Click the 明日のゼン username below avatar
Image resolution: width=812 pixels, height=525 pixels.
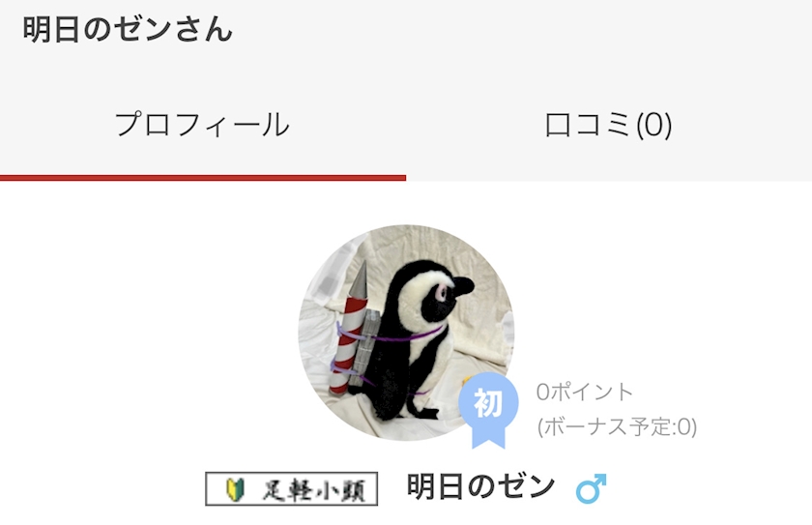pos(481,486)
